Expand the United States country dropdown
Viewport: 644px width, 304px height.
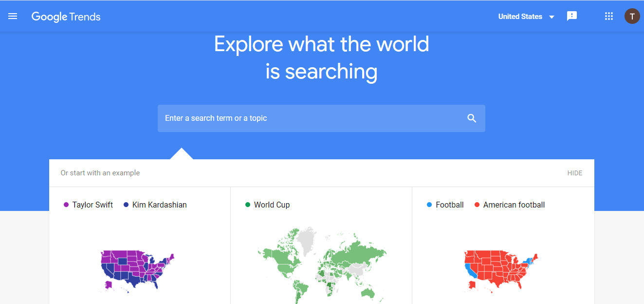[526, 17]
